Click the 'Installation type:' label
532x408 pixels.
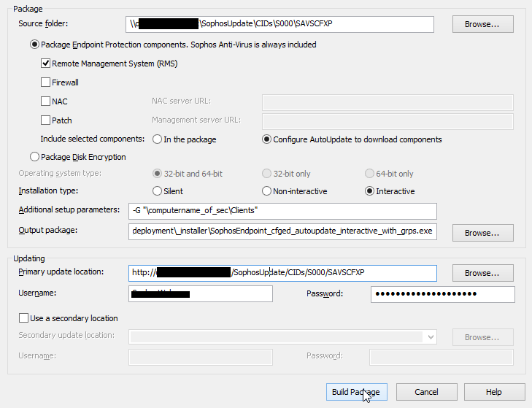(48, 190)
